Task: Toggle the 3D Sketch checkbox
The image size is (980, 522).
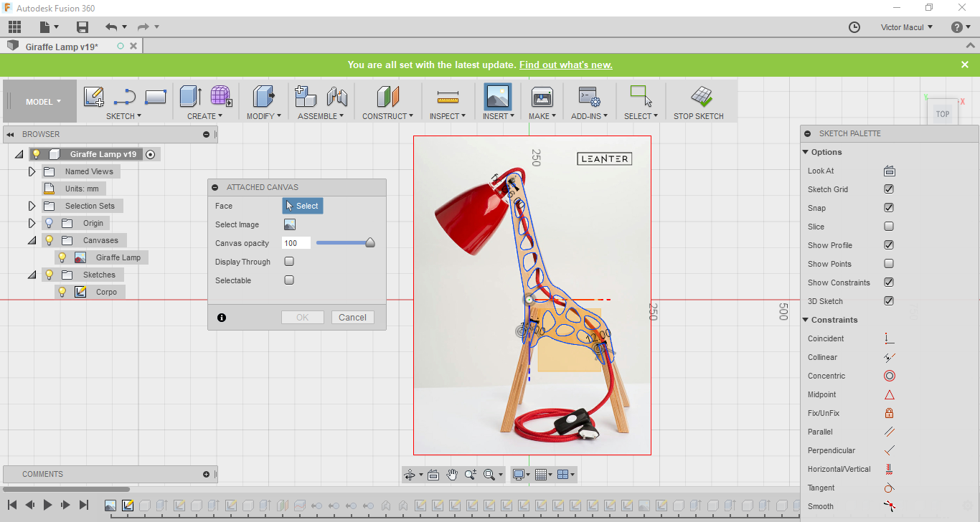Action: tap(889, 301)
